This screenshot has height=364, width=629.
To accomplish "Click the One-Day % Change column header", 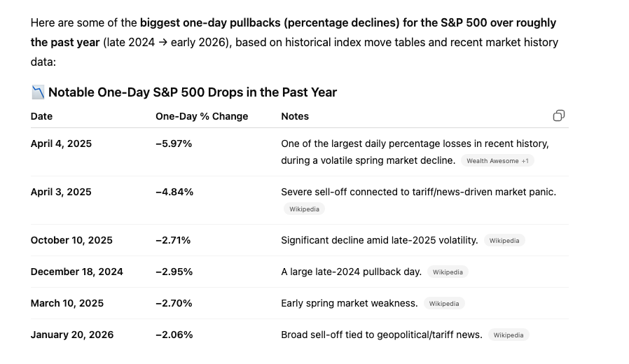I will pyautogui.click(x=202, y=116).
